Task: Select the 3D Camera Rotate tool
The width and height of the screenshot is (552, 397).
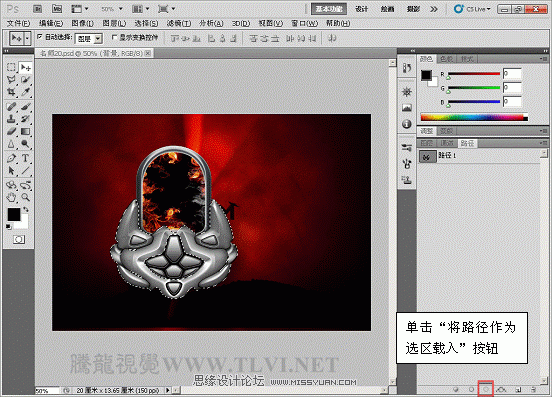Action: pos(25,184)
